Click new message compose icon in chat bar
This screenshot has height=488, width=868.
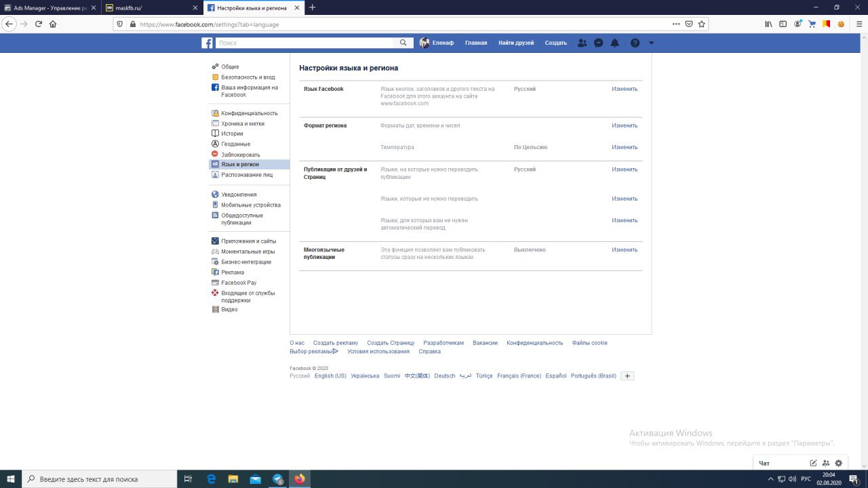(813, 463)
